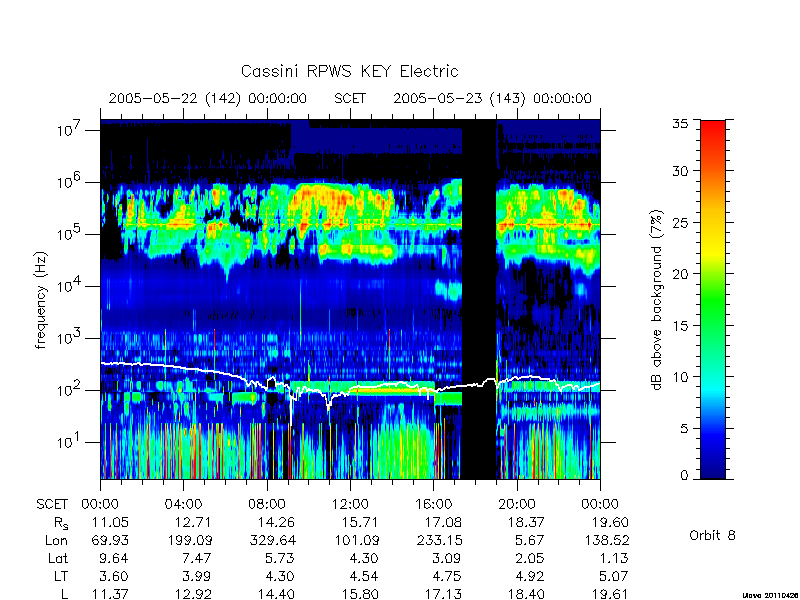This screenshot has width=800, height=600.
Task: Click the color bar tick value 20
Action: tap(681, 273)
